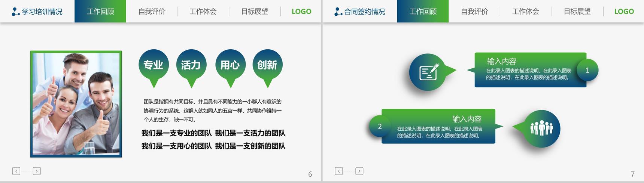Click the edit document icon circle

coord(428,72)
